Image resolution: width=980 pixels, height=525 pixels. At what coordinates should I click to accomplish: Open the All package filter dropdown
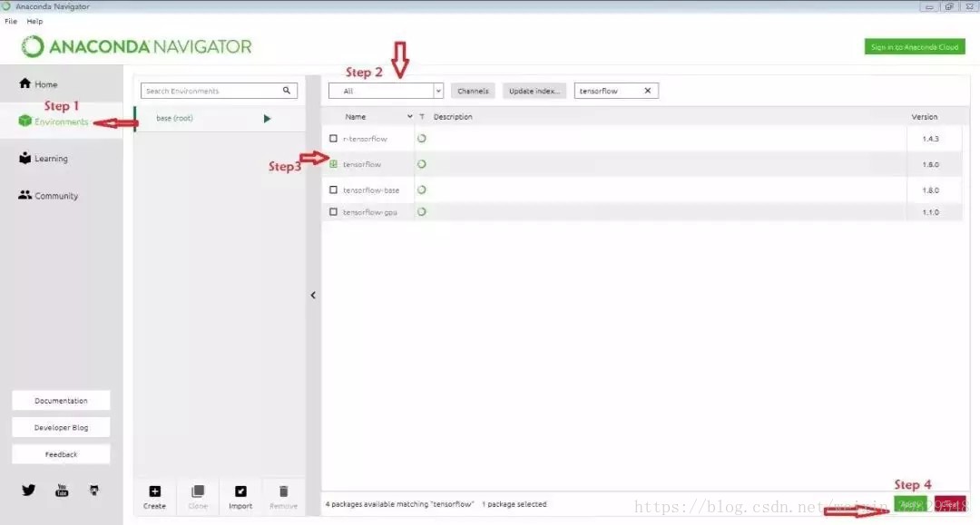coord(386,91)
